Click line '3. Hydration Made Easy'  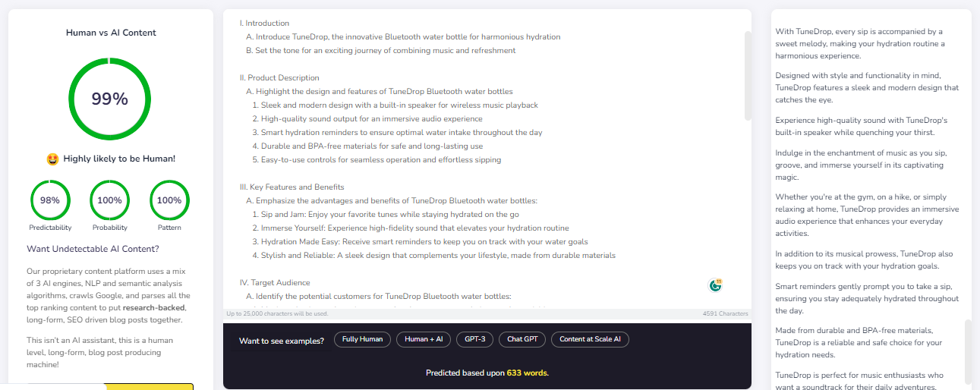click(x=420, y=242)
